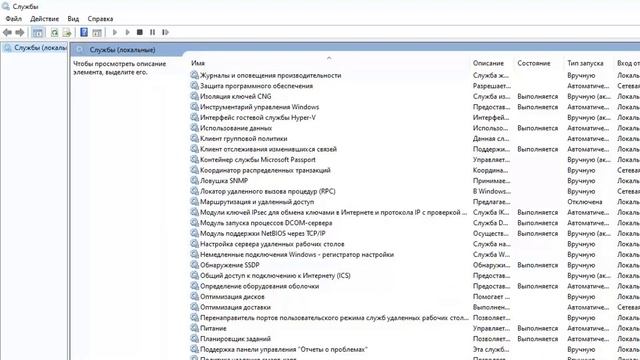Viewport: 640px width, 360px height.
Task: Sort by the Описание column header
Action: (488, 63)
